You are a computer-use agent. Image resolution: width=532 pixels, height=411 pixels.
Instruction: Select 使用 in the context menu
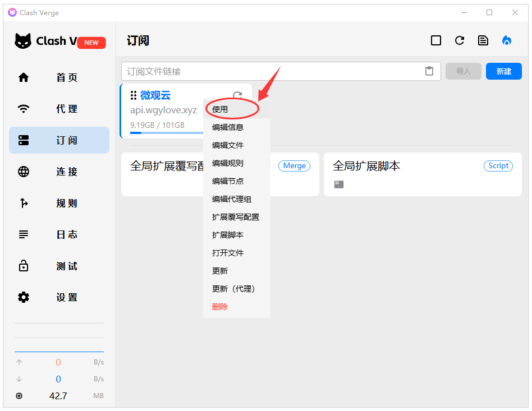221,109
